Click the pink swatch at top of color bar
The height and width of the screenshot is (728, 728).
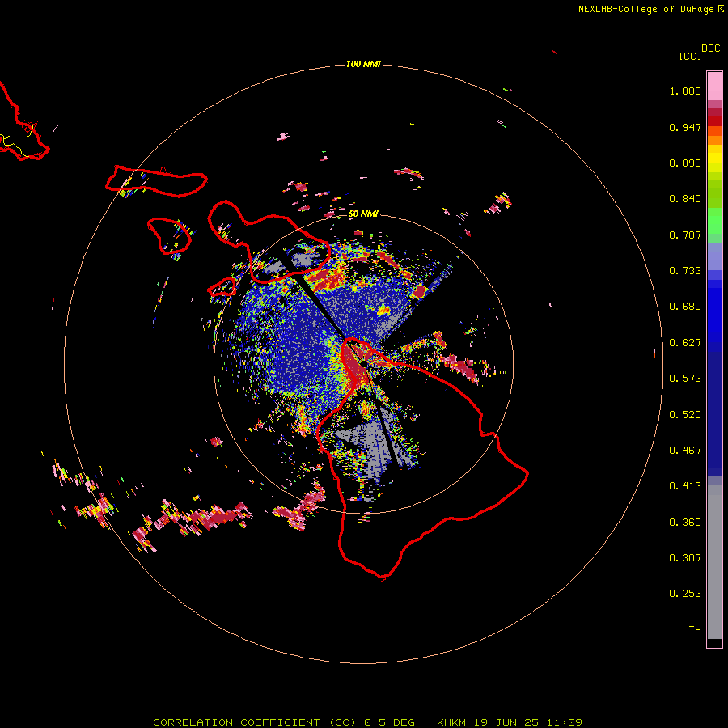(714, 87)
